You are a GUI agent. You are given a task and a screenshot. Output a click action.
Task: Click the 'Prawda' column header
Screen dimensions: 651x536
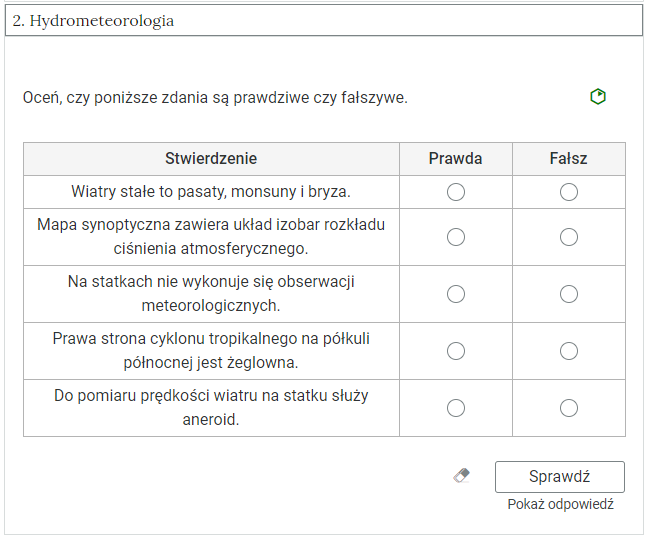(x=455, y=159)
